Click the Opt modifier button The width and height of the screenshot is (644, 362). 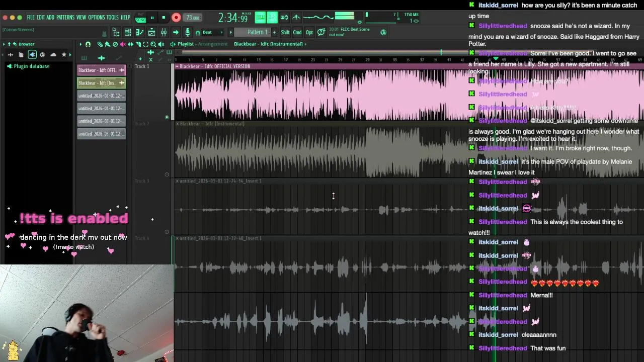(309, 32)
